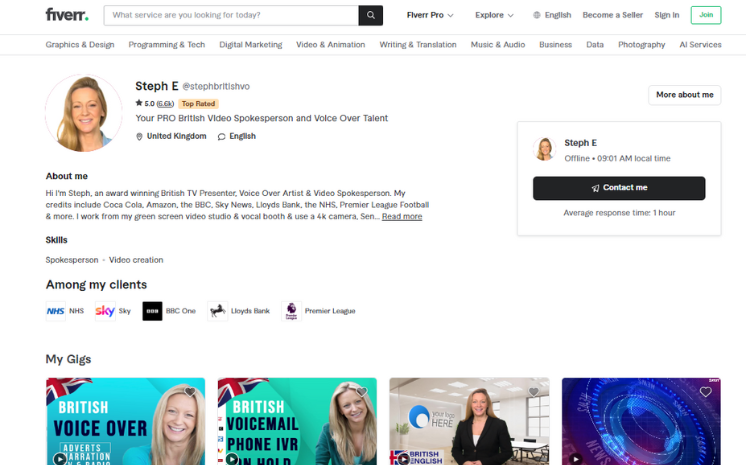Screen dimensions: 746x465
Task: Click the Sky client logo
Action: tap(105, 311)
